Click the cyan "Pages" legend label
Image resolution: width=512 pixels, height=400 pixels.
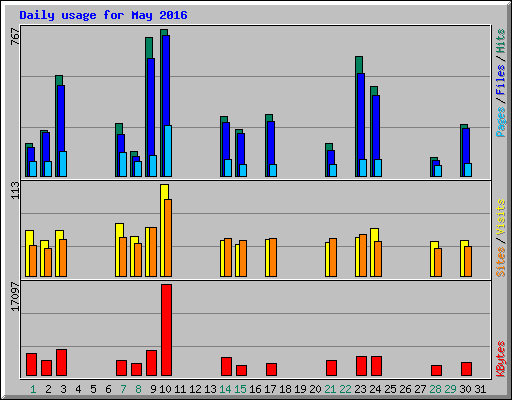501,122
